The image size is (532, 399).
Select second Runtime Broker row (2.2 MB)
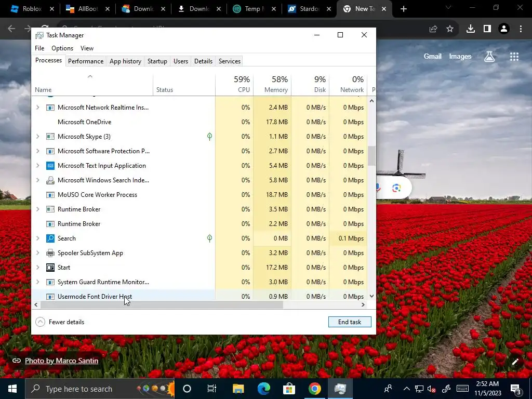coord(199,224)
